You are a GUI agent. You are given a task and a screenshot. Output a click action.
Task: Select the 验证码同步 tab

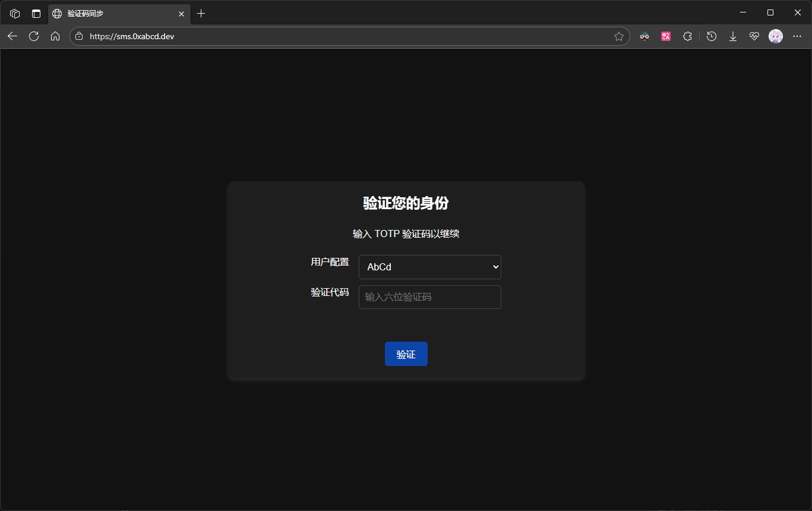(113, 13)
